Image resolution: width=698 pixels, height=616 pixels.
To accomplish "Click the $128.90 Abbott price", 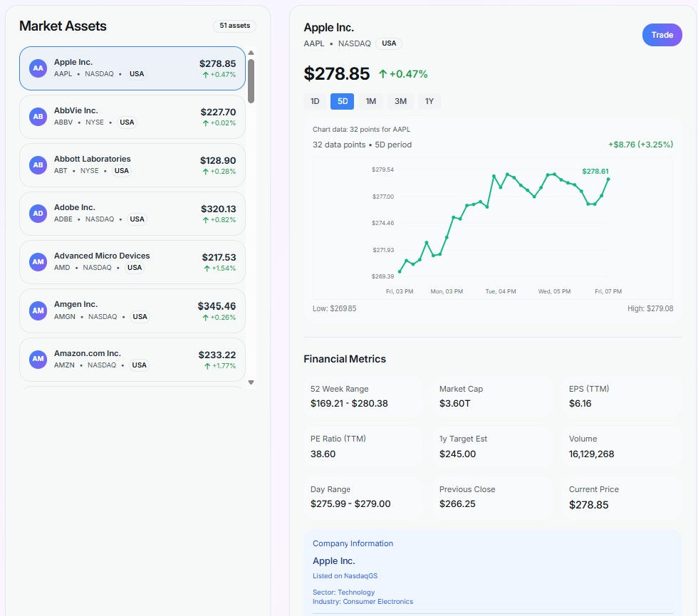I will tap(218, 161).
